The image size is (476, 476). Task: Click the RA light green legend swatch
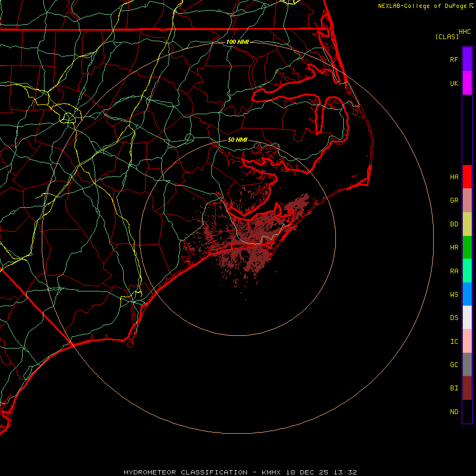tap(467, 271)
